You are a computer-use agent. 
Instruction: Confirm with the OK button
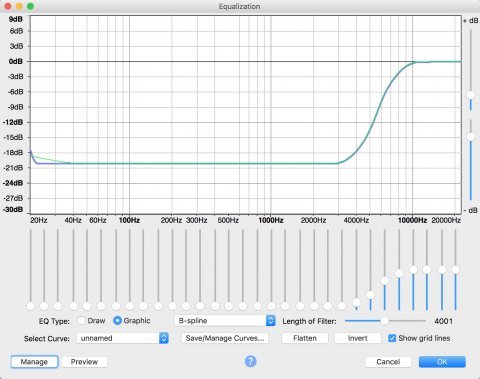click(442, 362)
